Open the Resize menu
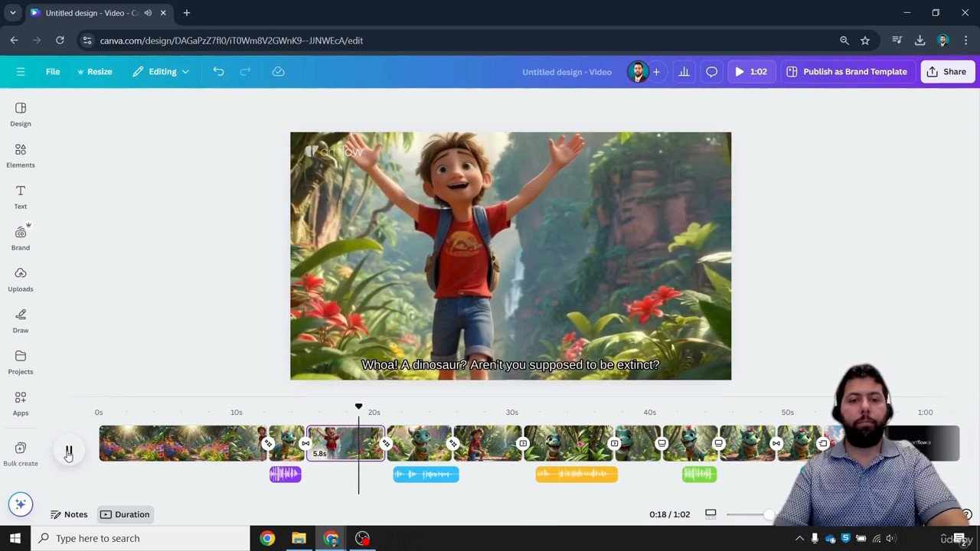This screenshot has width=980, height=551. coord(95,72)
